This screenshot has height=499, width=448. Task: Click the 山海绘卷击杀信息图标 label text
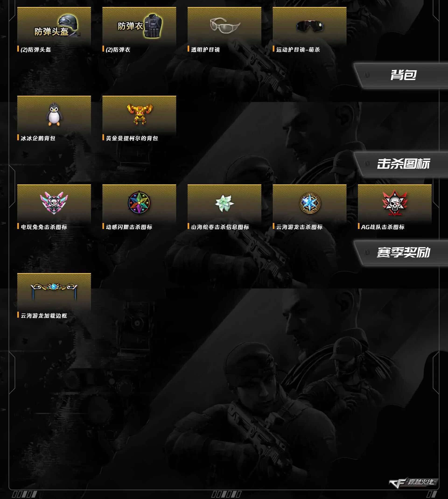(220, 227)
